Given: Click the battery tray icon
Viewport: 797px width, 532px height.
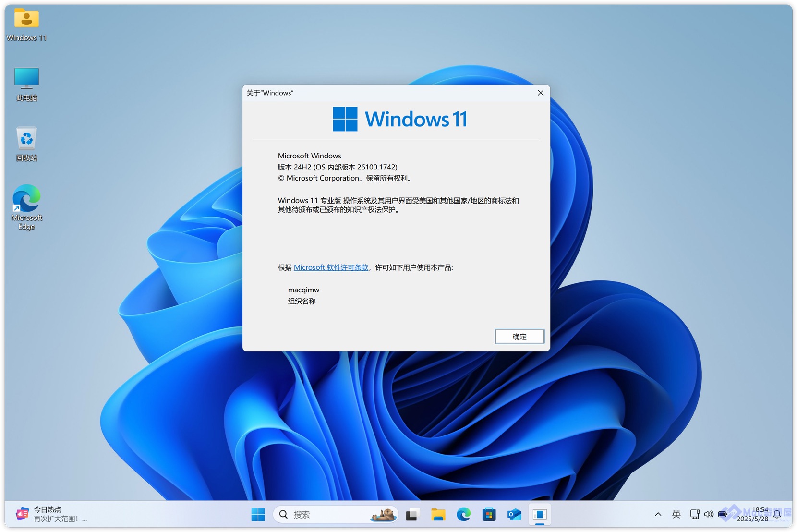Looking at the screenshot, I should point(723,515).
